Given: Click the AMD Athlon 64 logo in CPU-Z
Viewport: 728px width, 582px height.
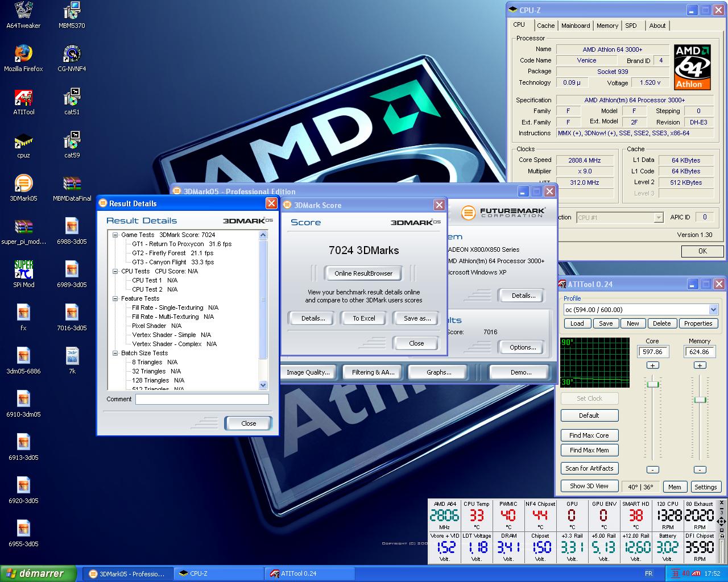Looking at the screenshot, I should coord(693,68).
